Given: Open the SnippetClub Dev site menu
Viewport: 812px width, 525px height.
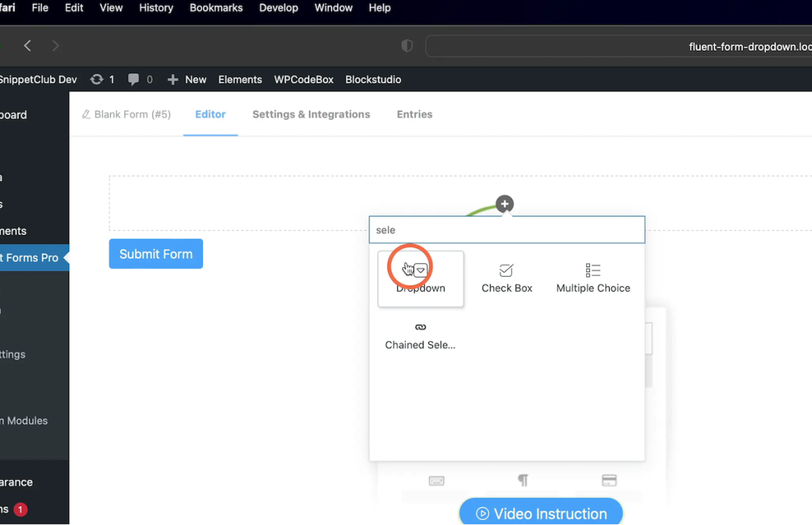Looking at the screenshot, I should click(x=38, y=79).
